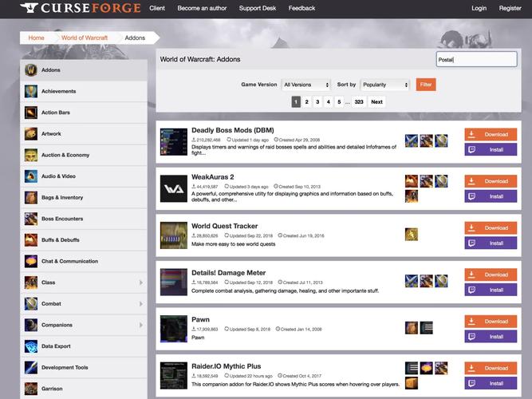Go to Home breadcrumb

(x=37, y=38)
